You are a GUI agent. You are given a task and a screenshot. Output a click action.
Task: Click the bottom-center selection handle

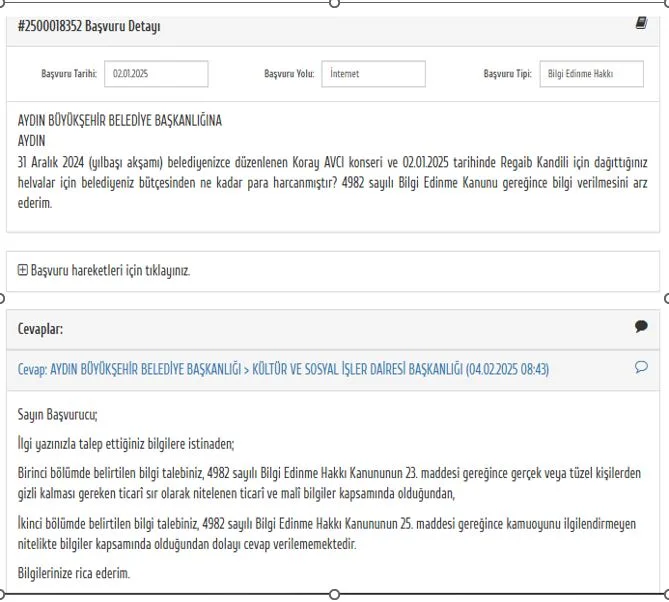click(334, 597)
